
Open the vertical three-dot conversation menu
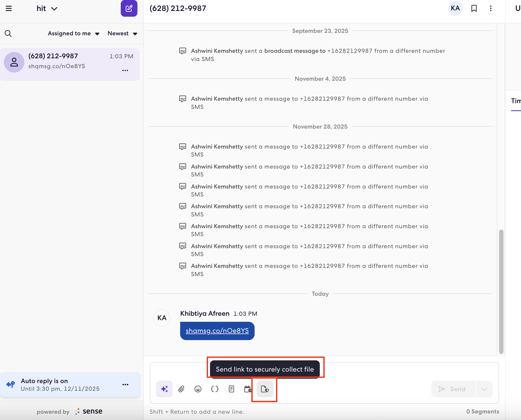pos(491,8)
